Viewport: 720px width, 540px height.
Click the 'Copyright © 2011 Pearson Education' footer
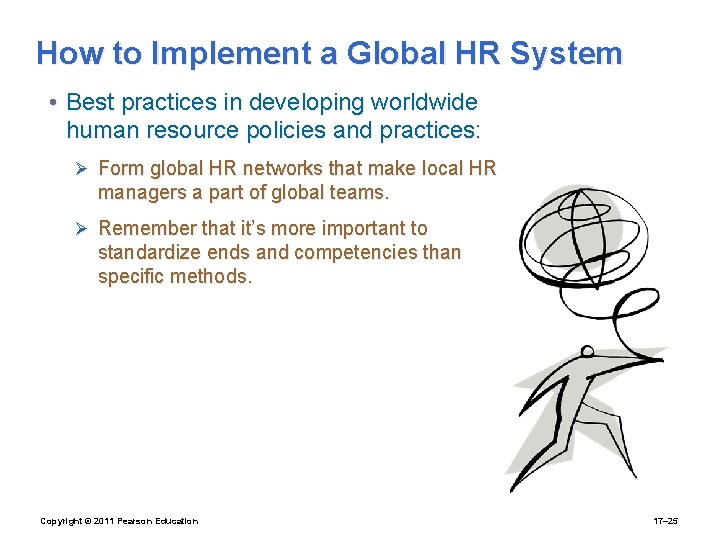tap(119, 521)
